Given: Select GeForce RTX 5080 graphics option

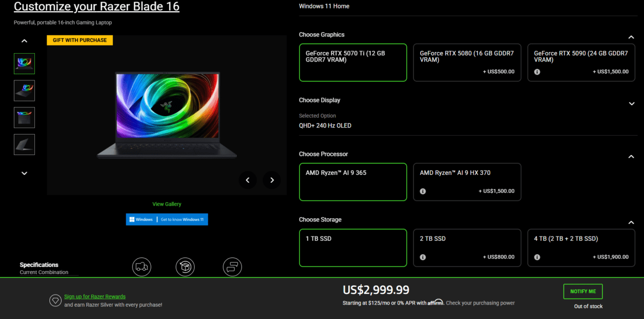Looking at the screenshot, I should click(467, 63).
